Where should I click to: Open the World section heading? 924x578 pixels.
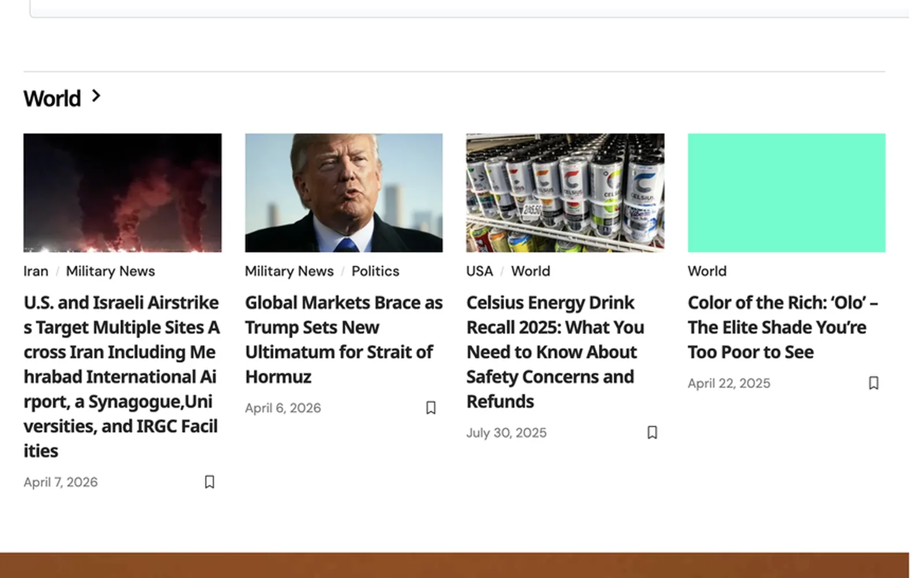pyautogui.click(x=52, y=98)
